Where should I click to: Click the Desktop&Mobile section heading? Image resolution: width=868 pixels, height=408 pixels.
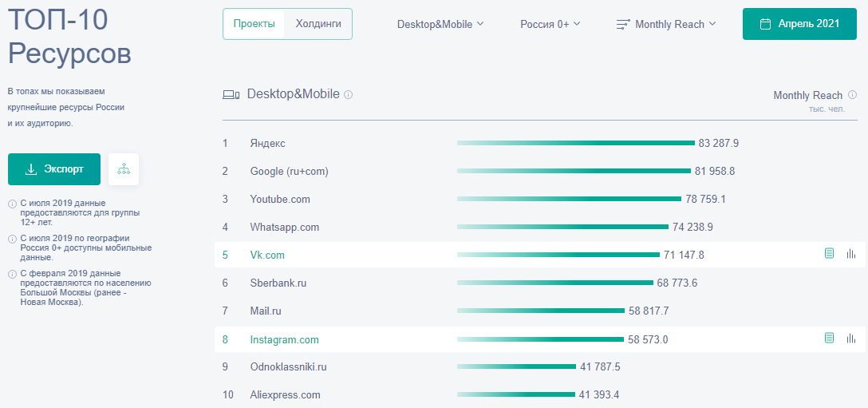click(x=294, y=94)
